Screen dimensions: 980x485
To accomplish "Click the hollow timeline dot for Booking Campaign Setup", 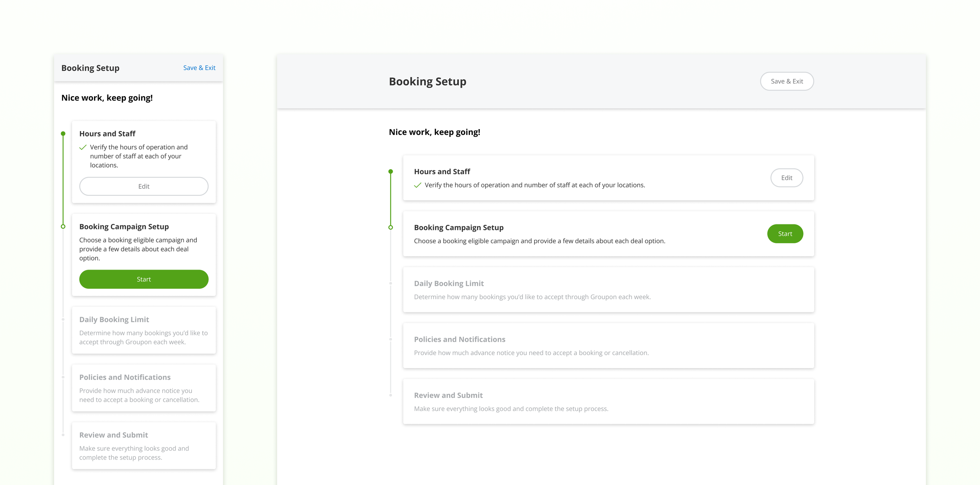I will (x=390, y=227).
